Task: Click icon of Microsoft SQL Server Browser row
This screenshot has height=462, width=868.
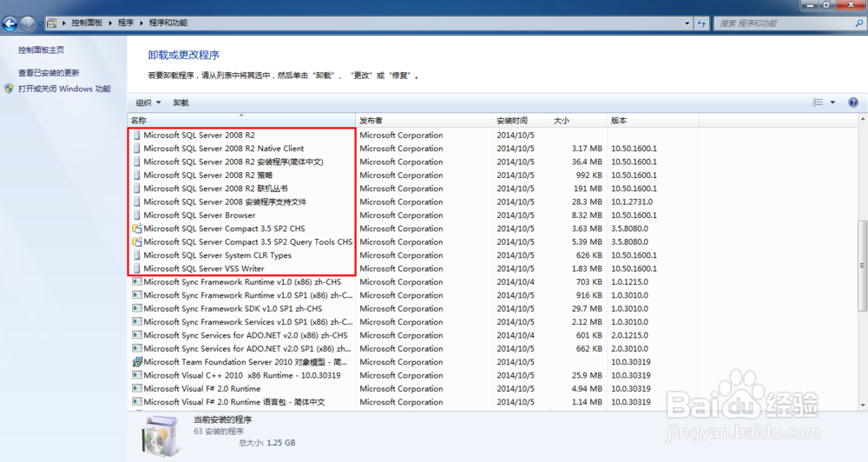Action: (x=137, y=215)
